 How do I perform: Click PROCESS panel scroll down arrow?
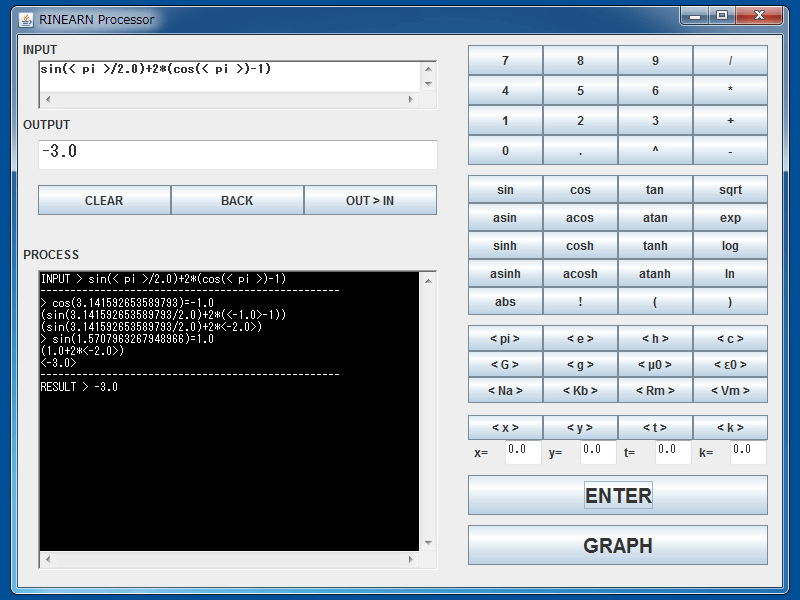[428, 543]
